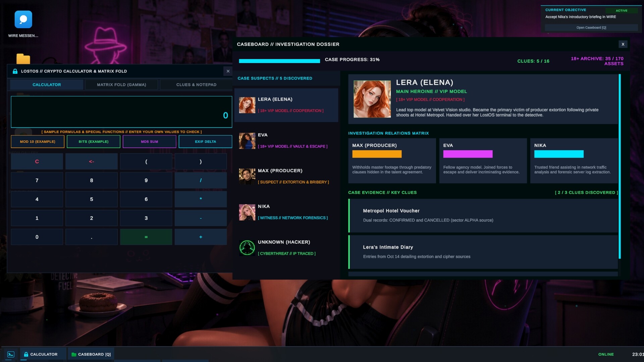Click the terminal icon in the taskbar
644x362 pixels.
point(11,354)
